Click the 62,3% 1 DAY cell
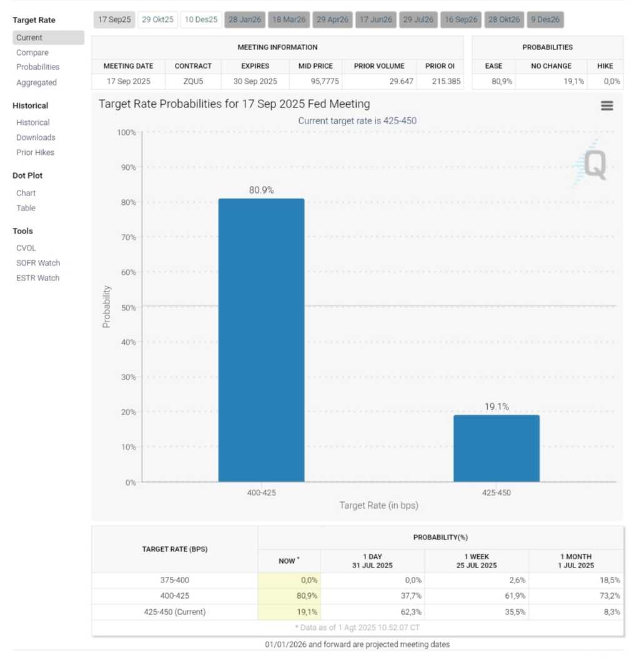This screenshot has width=644, height=658. point(372,612)
